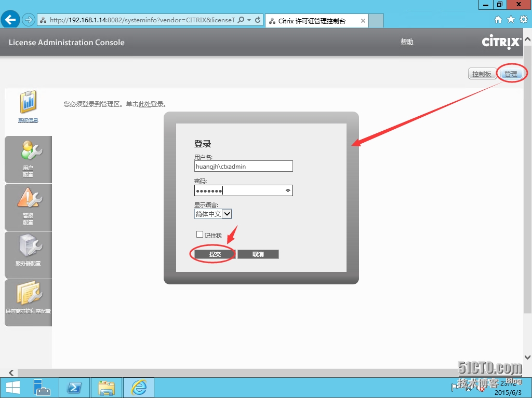
Task: Switch to the 管理 administration tab
Action: (511, 74)
